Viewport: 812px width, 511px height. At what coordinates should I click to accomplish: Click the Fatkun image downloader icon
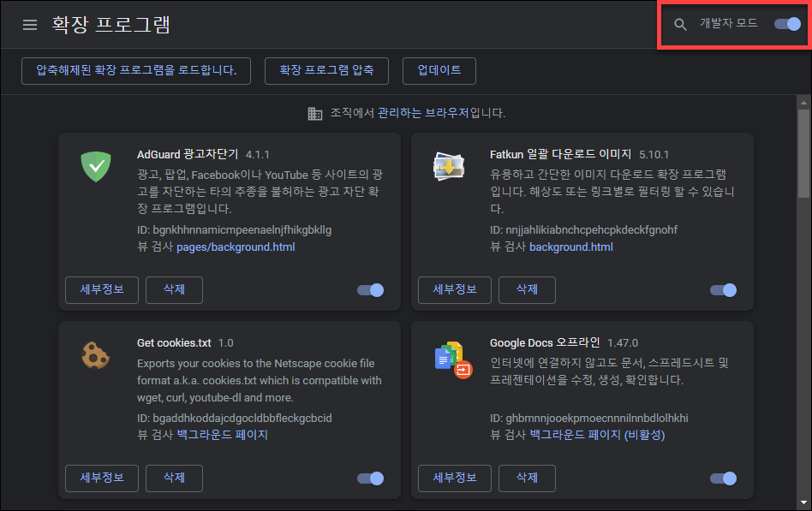(449, 168)
